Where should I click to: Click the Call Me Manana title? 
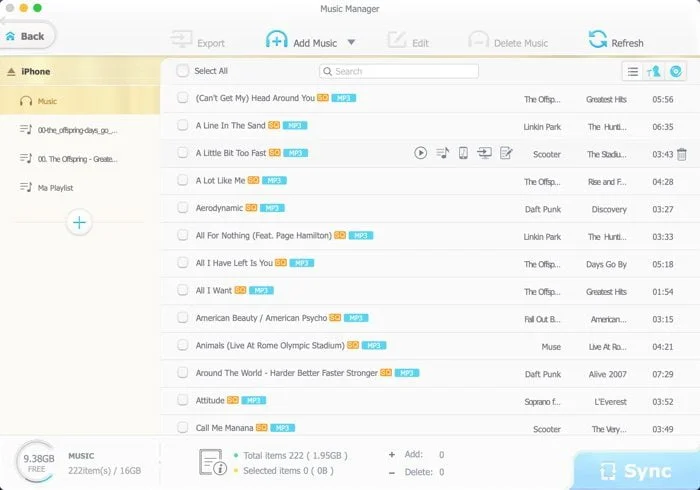[x=224, y=428]
